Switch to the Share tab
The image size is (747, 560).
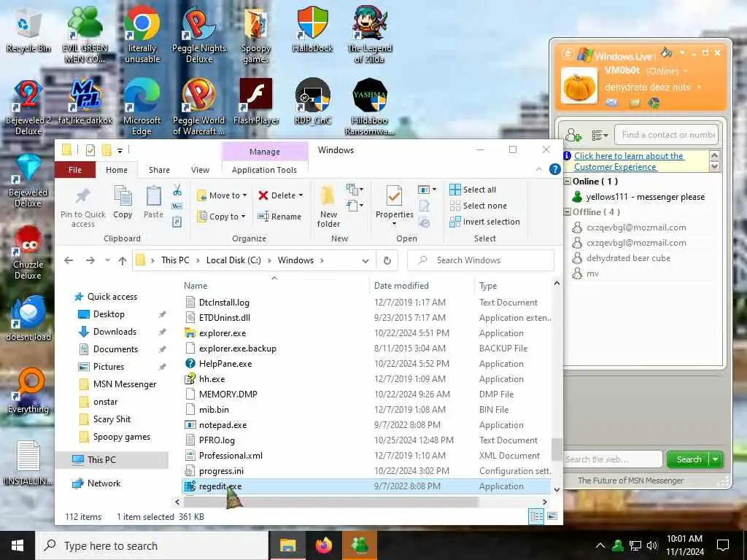(x=159, y=169)
